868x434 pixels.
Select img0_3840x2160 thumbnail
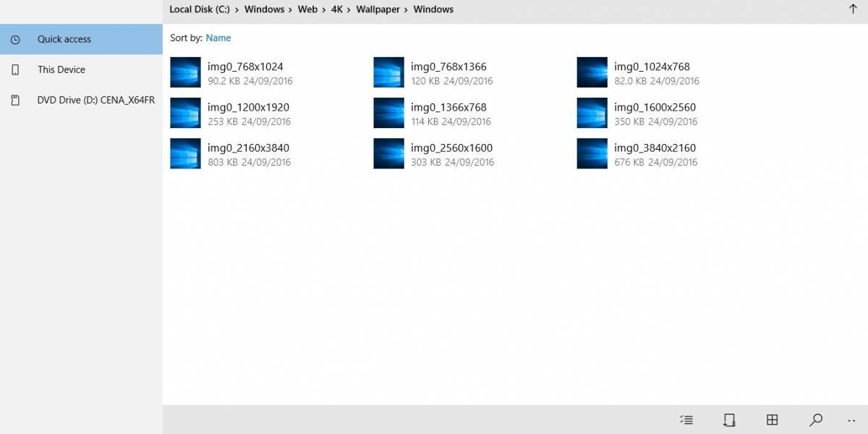tap(592, 153)
